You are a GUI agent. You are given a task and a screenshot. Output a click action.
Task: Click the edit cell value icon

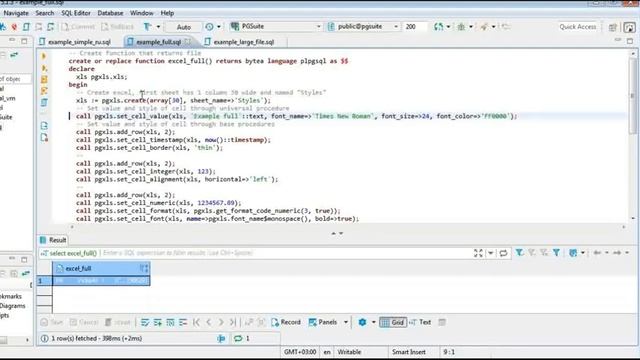click(145, 322)
